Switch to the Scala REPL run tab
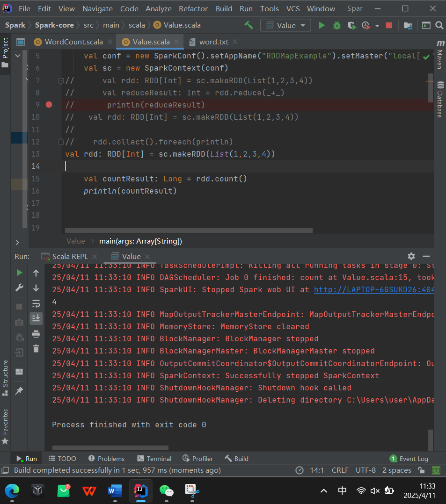This screenshot has width=446, height=504. 70,257
